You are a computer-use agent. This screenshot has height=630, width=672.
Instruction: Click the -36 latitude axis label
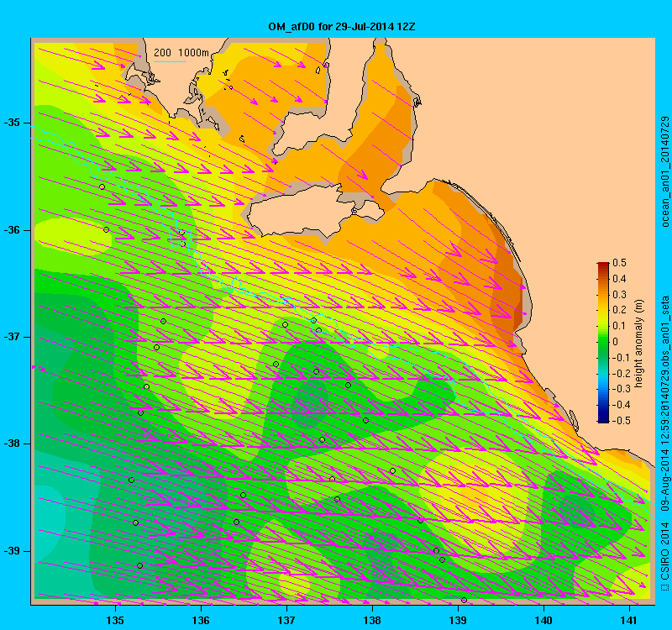[x=12, y=230]
